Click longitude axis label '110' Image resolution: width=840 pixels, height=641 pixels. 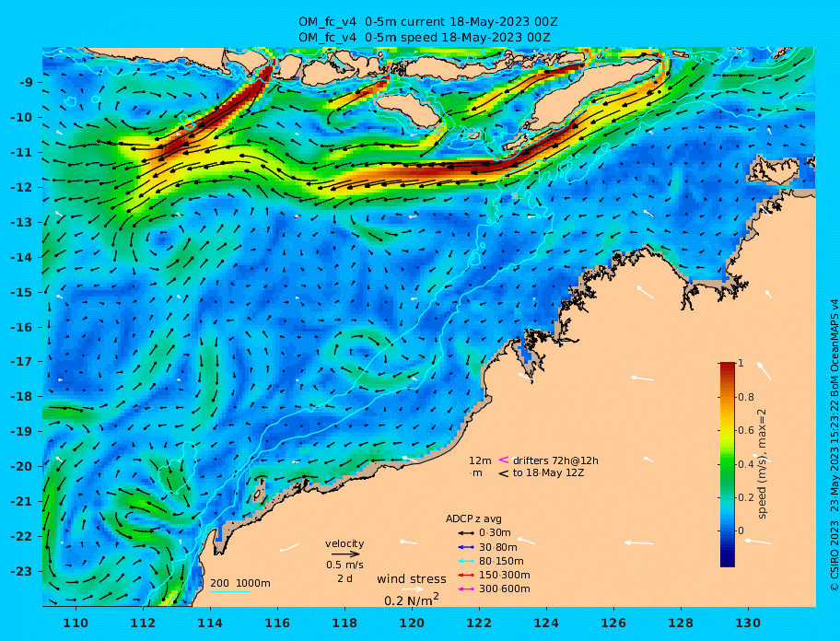click(76, 623)
